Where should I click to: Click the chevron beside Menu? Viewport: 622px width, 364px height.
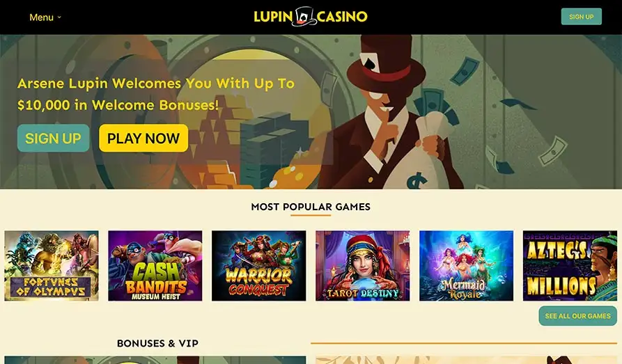[59, 17]
